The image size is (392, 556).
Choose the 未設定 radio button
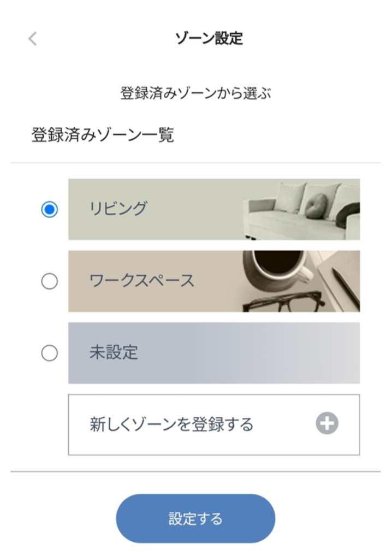pyautogui.click(x=50, y=353)
